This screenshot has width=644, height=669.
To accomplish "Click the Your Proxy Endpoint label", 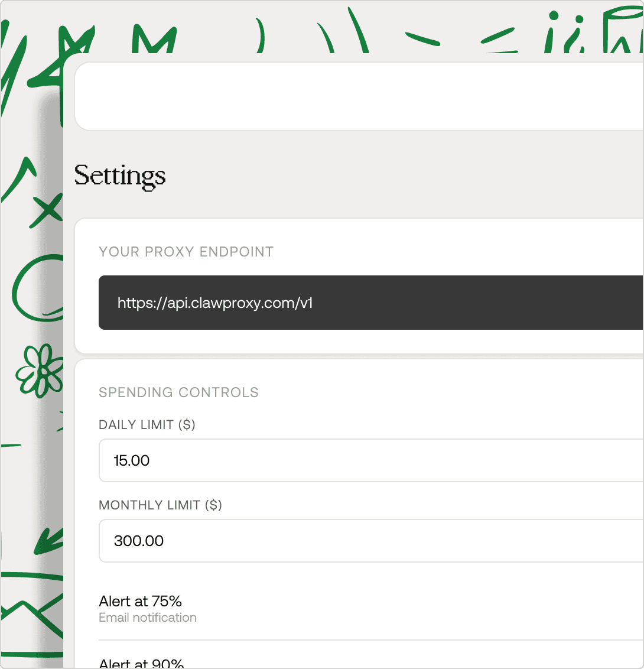I will 186,252.
